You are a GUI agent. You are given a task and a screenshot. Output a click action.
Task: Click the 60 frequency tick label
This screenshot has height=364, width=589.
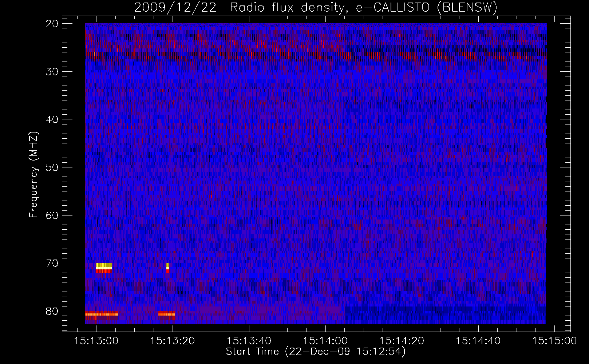pos(52,215)
